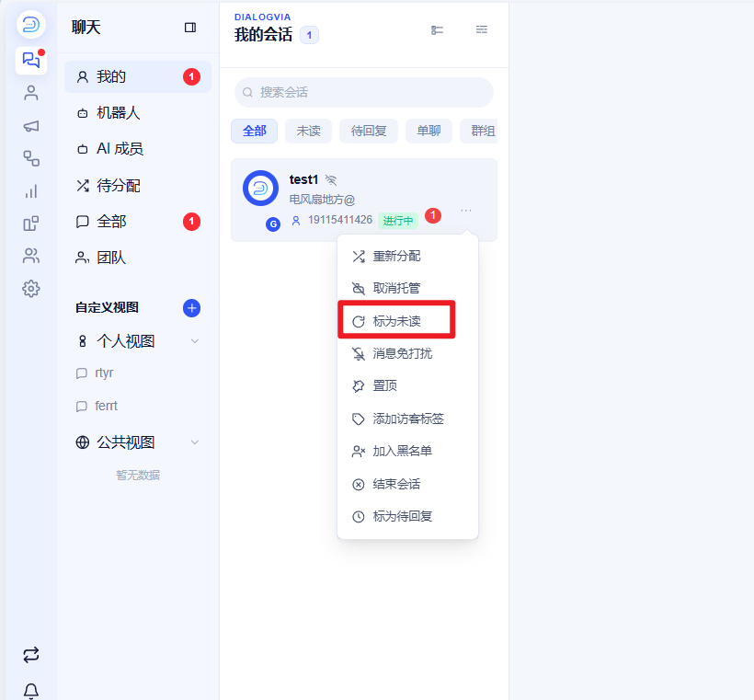
Task: Click the list view icon in header
Action: 437,29
